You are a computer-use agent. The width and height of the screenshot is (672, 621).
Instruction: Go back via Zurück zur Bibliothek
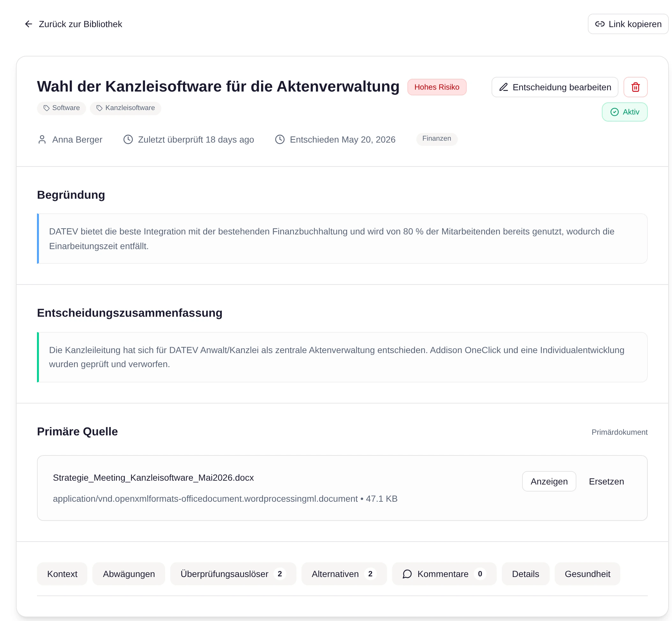pos(73,24)
